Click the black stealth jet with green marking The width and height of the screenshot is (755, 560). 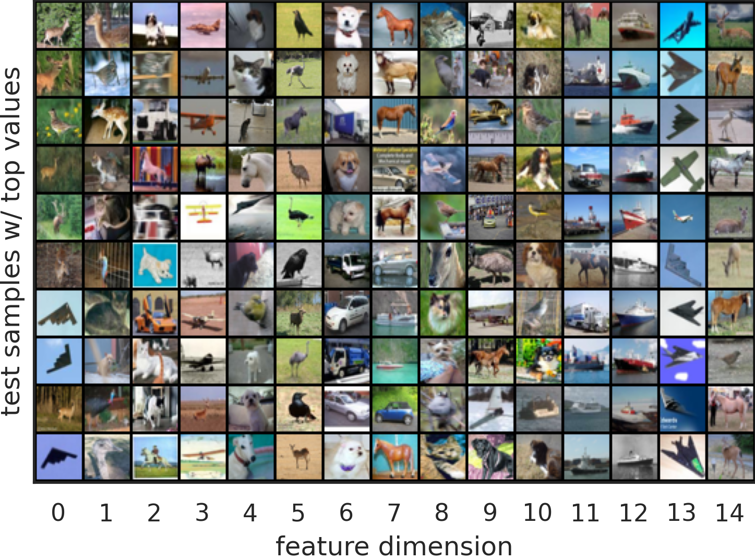682,457
